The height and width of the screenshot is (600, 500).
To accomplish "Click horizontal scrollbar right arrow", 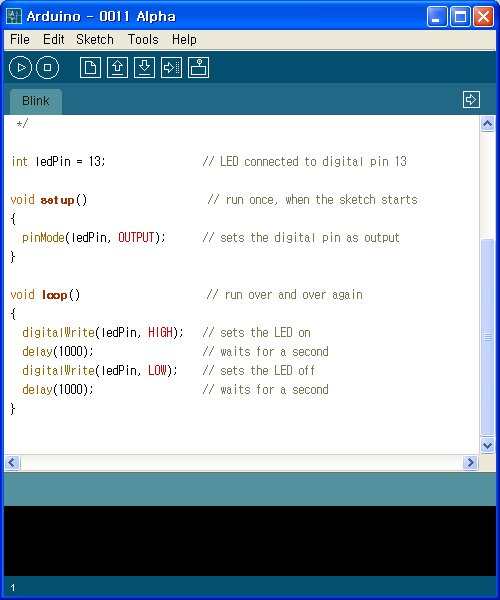I will 470,463.
